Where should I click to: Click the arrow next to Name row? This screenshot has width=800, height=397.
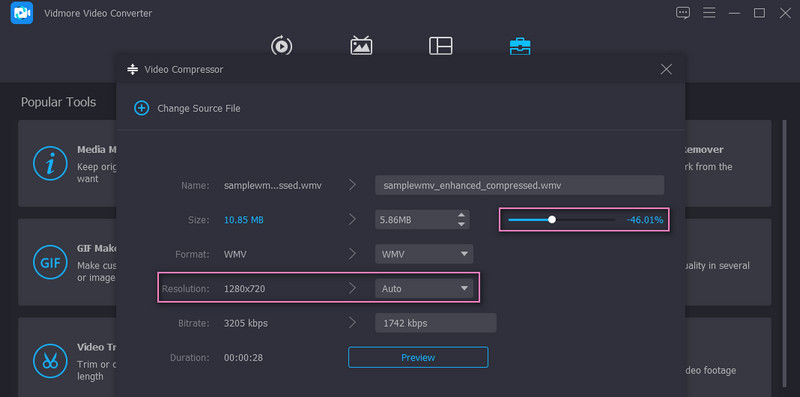pos(352,185)
